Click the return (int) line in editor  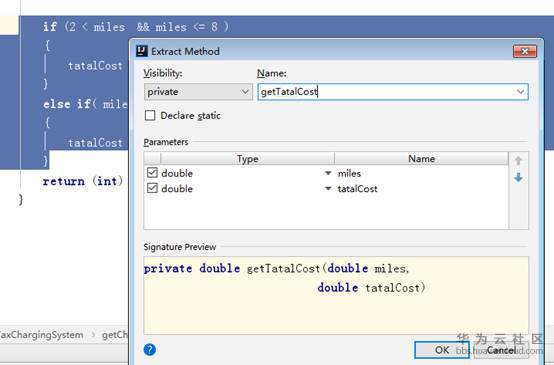click(83, 181)
